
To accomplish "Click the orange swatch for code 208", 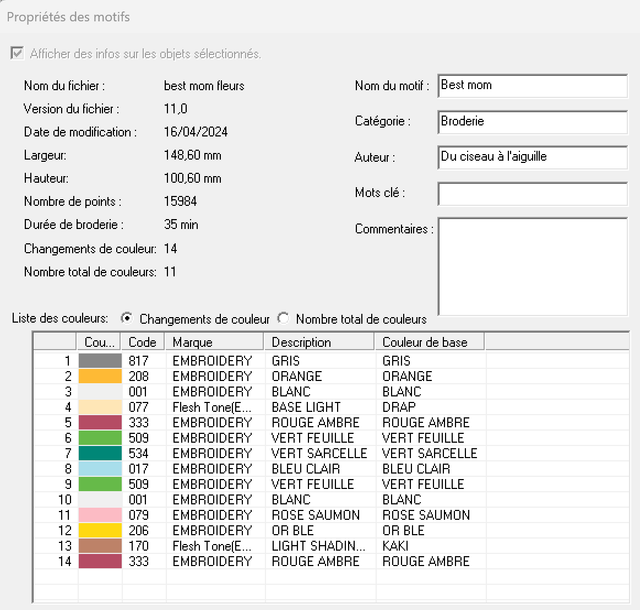I will point(100,376).
